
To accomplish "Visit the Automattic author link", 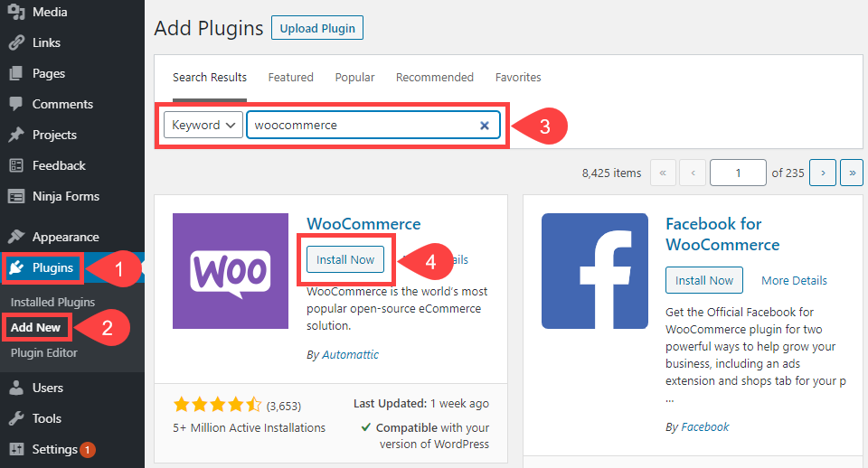I will pyautogui.click(x=351, y=354).
